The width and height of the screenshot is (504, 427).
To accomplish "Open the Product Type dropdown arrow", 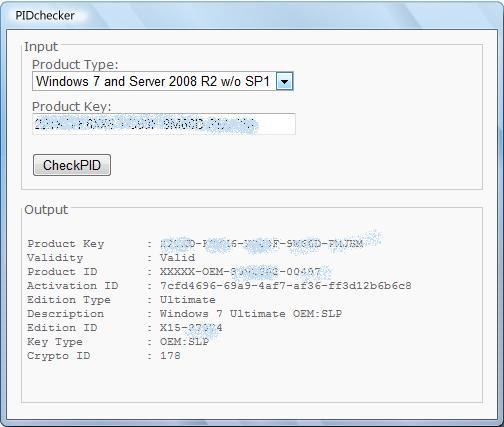I will [x=285, y=81].
